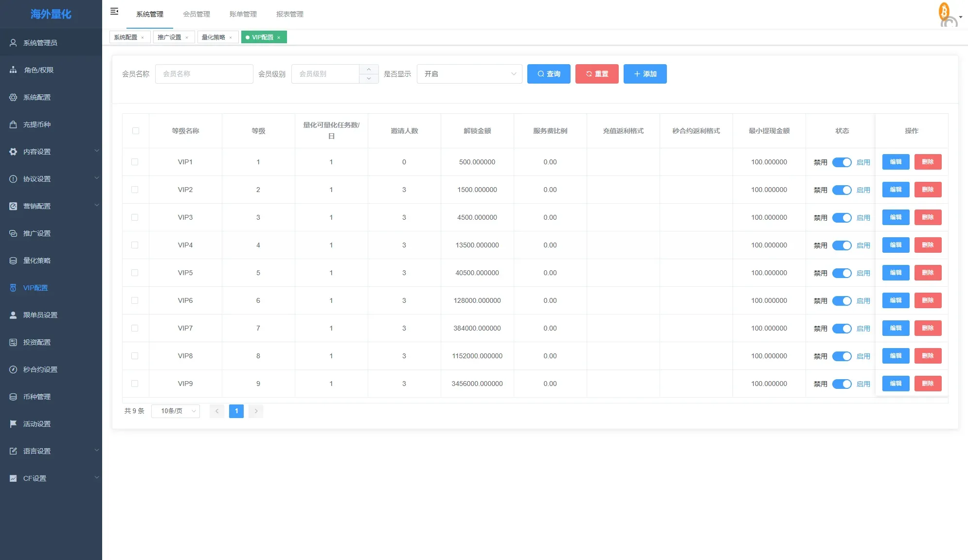The width and height of the screenshot is (968, 560).
Task: Open 量化策略 database icon in sidebar
Action: (13, 261)
